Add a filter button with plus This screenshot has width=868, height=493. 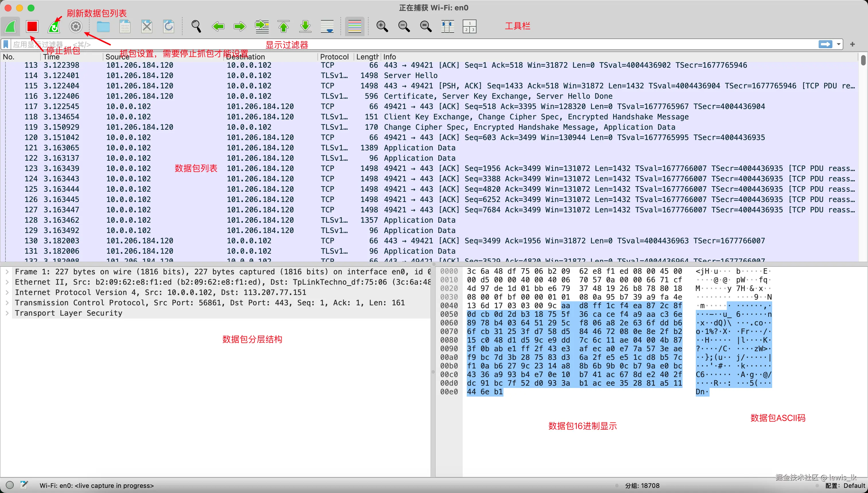(x=852, y=44)
